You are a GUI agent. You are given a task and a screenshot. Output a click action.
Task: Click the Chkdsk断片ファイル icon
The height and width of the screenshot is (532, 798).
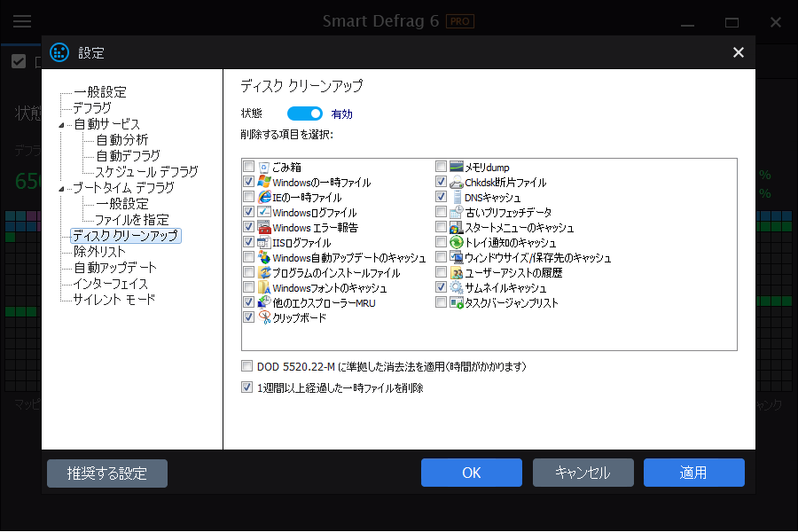point(456,182)
